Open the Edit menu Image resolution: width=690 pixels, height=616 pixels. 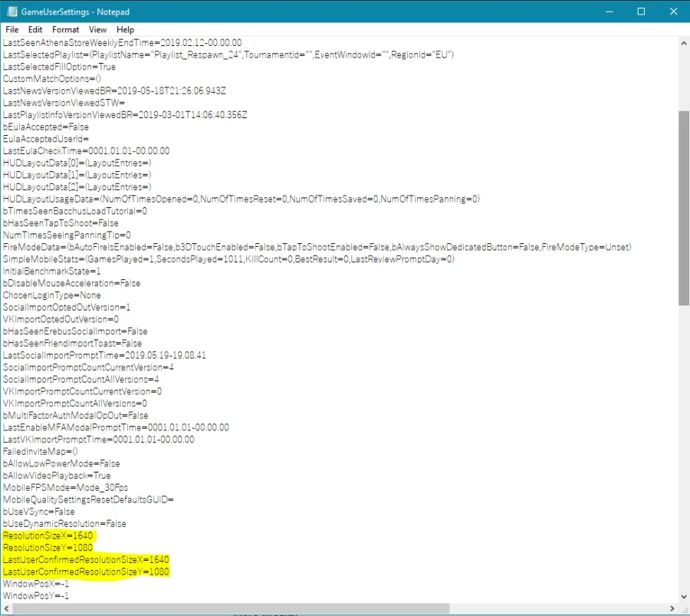click(35, 29)
